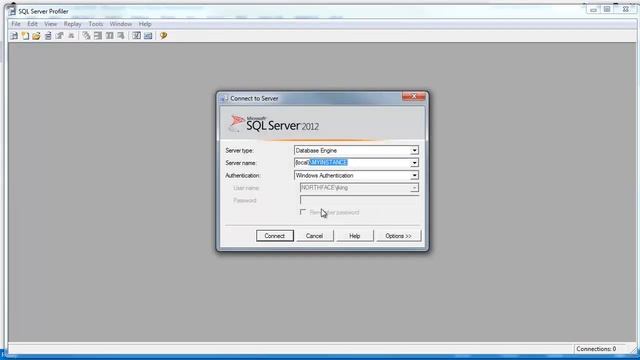Click the Connections: 0 status bar entry
This screenshot has width=640, height=360.
click(596, 349)
